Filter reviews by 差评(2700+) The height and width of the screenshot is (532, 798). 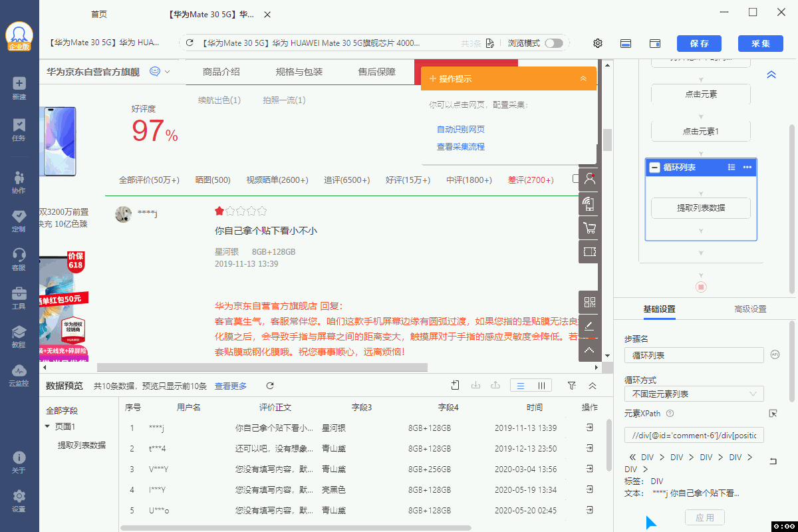point(531,180)
